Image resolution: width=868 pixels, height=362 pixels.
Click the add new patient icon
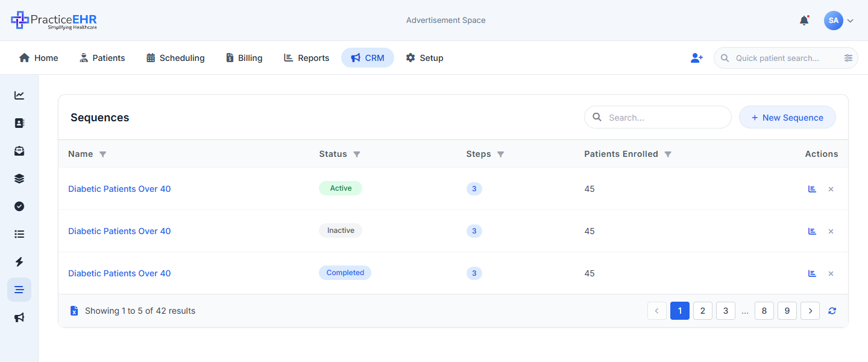pos(697,58)
